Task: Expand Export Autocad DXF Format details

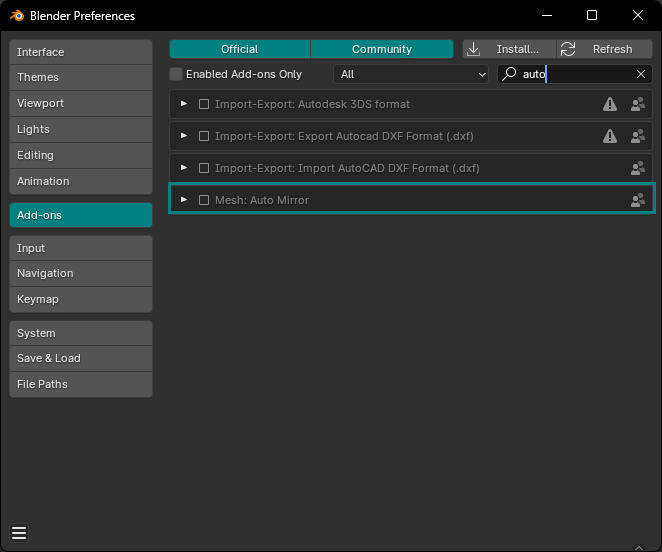Action: click(x=184, y=136)
